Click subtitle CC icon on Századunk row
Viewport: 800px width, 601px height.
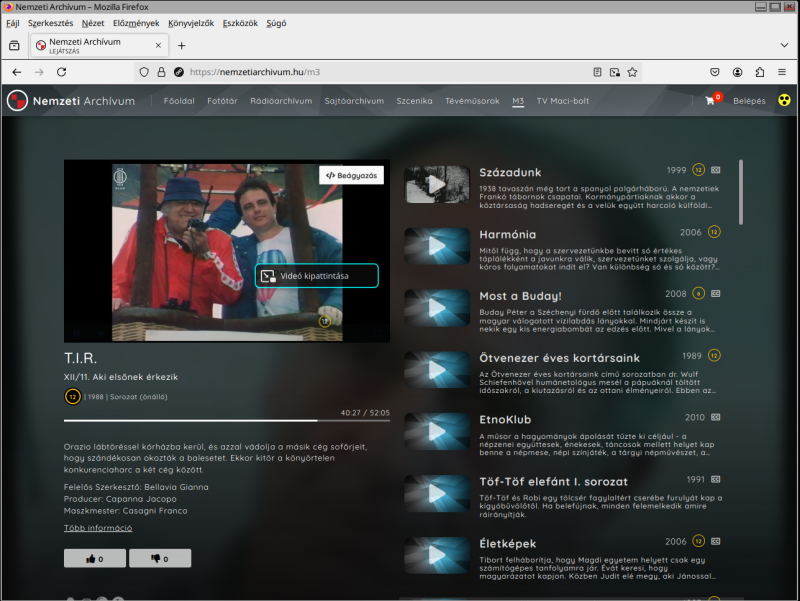tap(716, 170)
